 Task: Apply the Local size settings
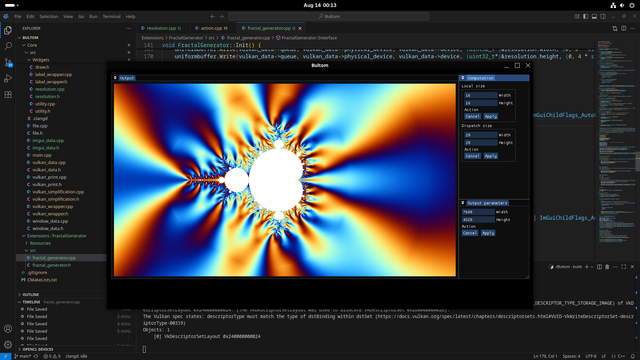(490, 116)
